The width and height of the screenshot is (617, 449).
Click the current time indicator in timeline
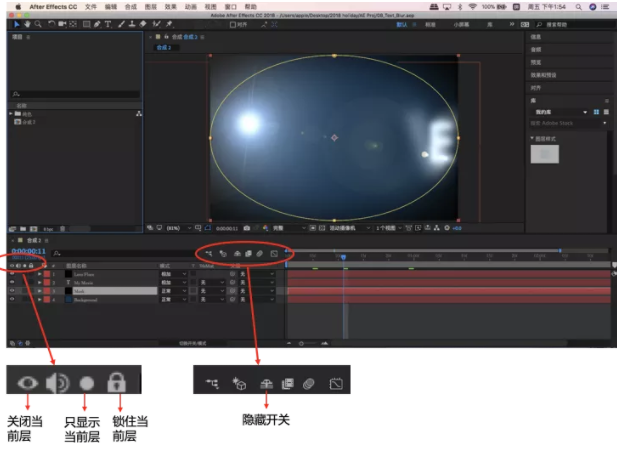pos(344,257)
